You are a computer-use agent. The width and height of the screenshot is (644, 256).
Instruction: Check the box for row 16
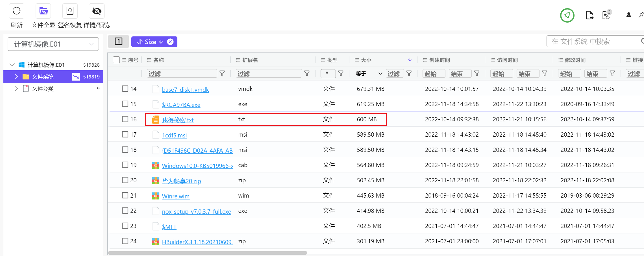125,119
